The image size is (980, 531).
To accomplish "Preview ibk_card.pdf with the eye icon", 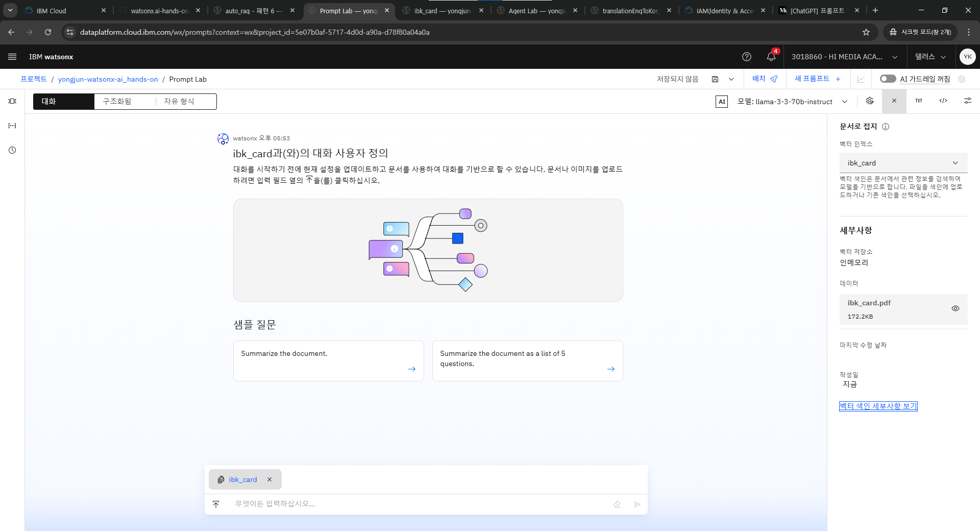I will [955, 308].
